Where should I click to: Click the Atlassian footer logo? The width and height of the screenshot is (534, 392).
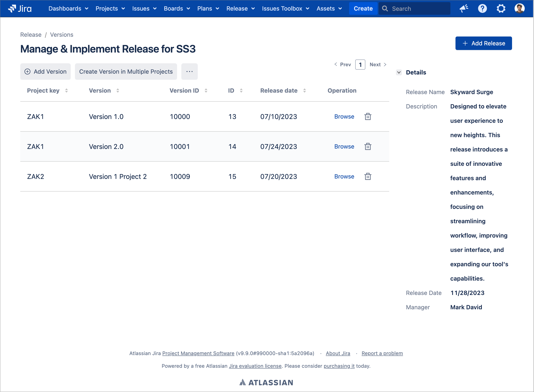[x=266, y=382]
